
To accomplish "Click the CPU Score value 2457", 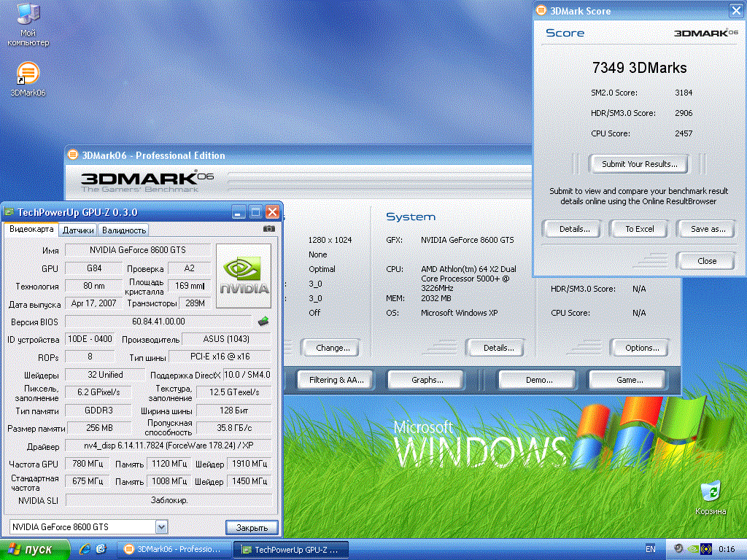I will pyautogui.click(x=683, y=133).
